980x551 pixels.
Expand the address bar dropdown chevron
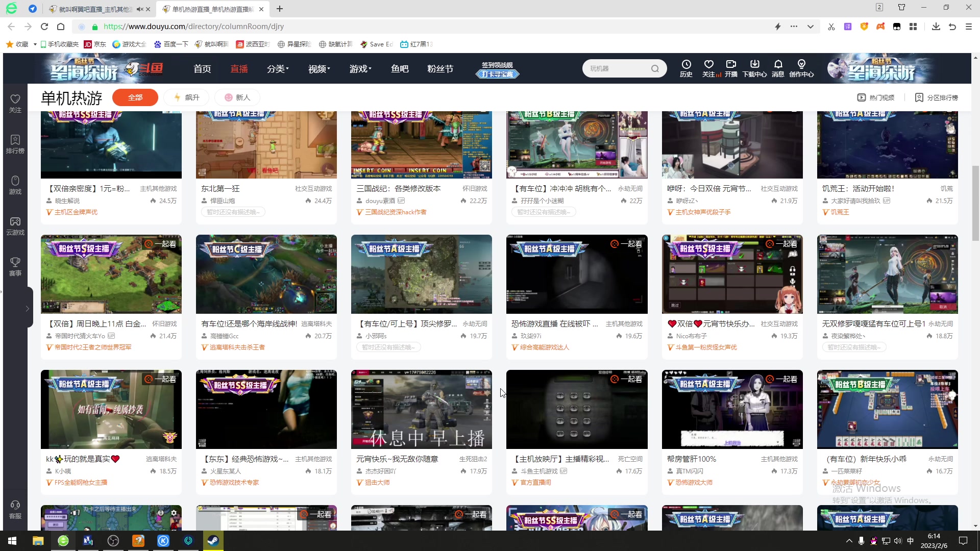pyautogui.click(x=810, y=27)
